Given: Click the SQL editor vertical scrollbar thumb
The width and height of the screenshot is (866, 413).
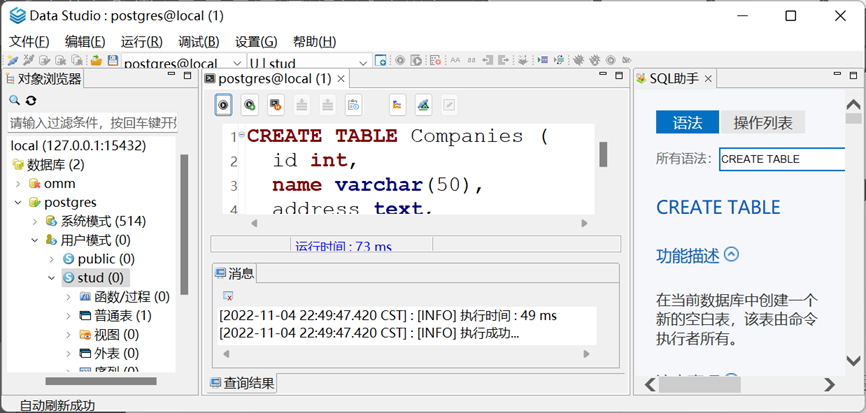Looking at the screenshot, I should point(603,154).
